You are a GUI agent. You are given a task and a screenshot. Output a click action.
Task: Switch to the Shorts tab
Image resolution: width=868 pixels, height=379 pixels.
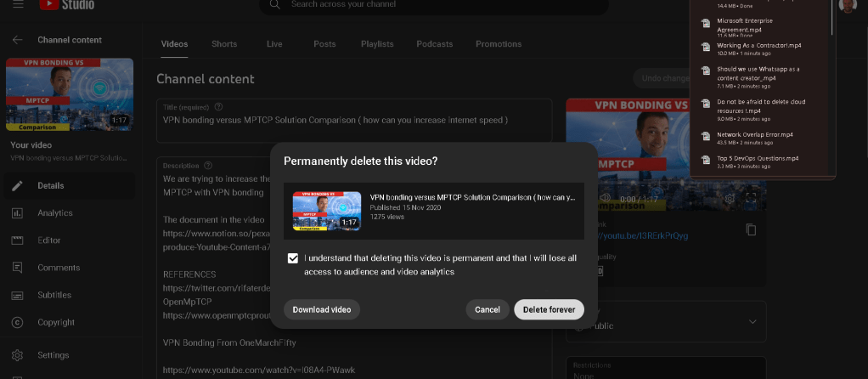(x=224, y=44)
